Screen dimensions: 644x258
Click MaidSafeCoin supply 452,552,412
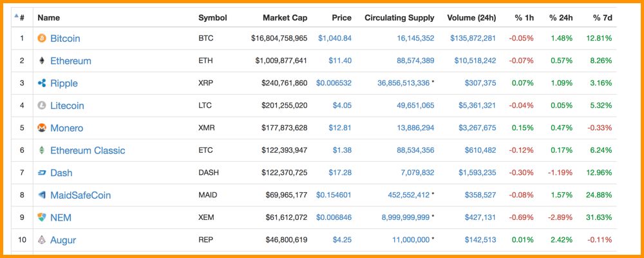(x=409, y=195)
